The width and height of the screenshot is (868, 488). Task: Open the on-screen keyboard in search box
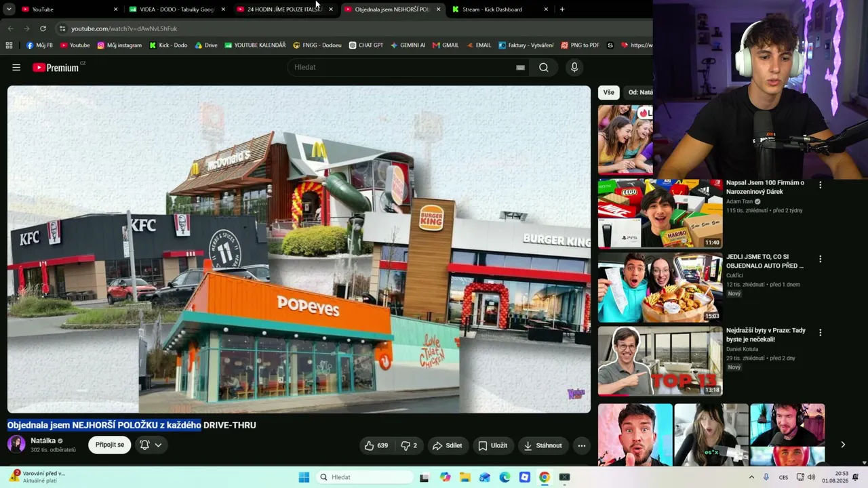tap(520, 67)
